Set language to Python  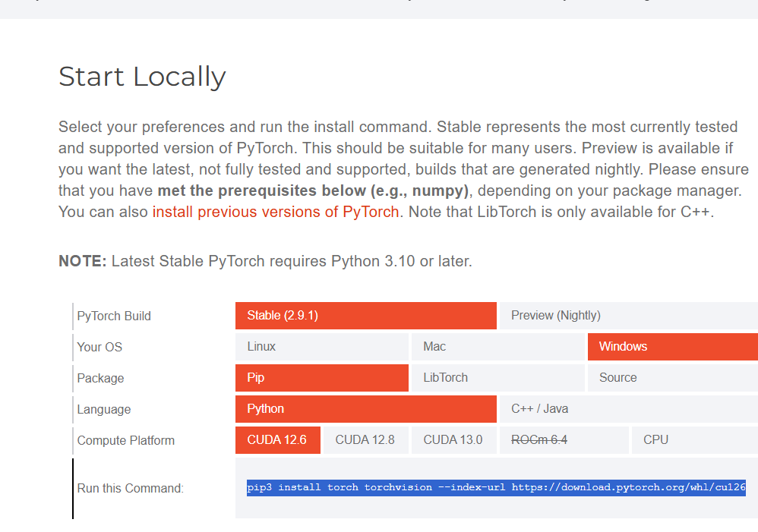tap(365, 409)
